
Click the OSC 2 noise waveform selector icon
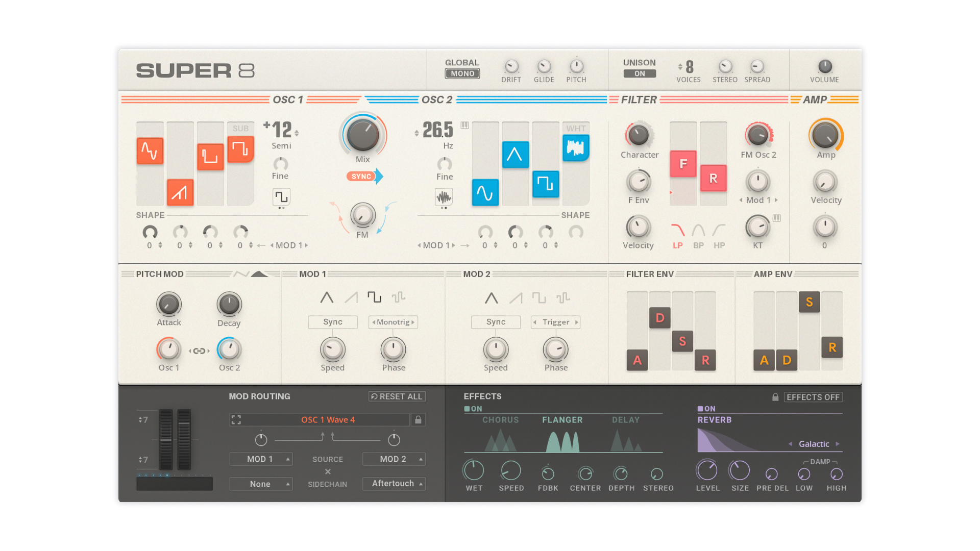point(444,196)
